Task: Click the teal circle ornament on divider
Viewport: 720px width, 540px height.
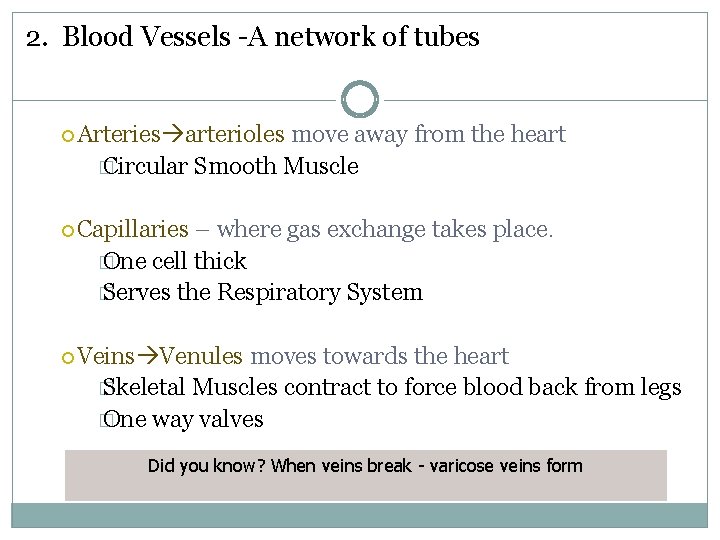Action: pyautogui.click(x=360, y=99)
